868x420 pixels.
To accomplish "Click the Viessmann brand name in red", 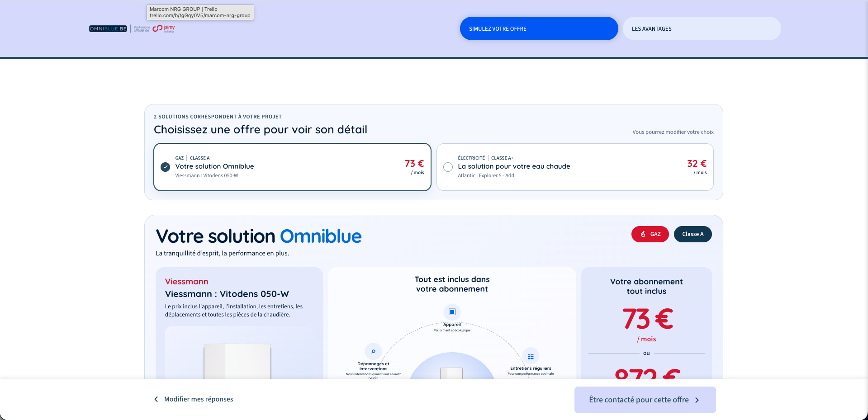I will [x=186, y=282].
